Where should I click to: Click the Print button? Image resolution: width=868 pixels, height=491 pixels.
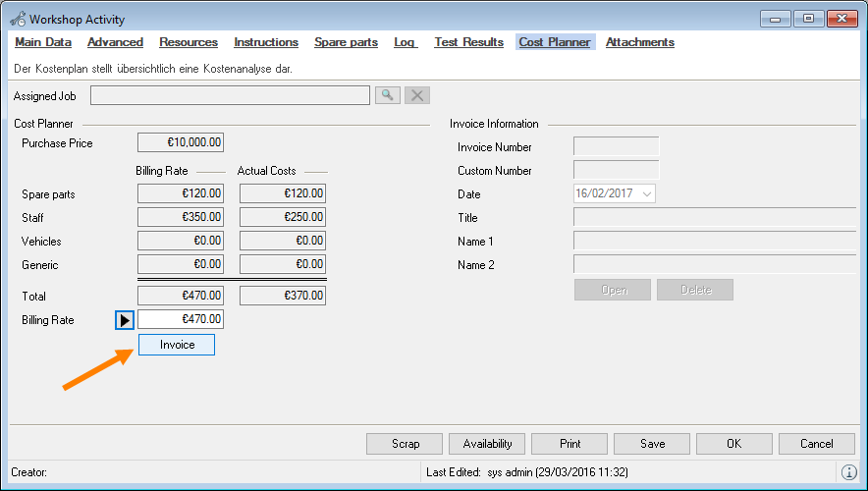(x=570, y=444)
